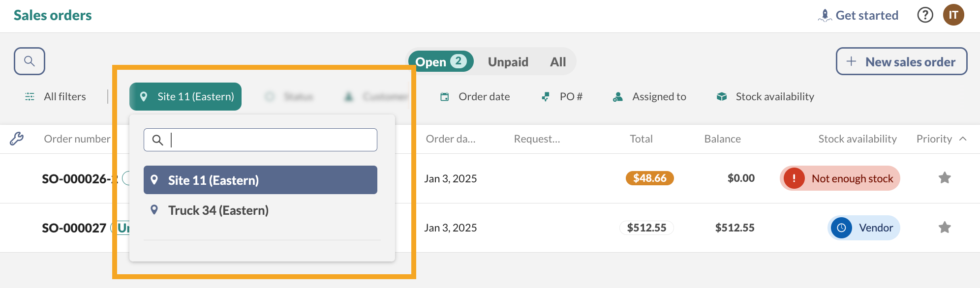Screen dimensions: 980x288
Task: Open the IT user avatar menu
Action: (x=953, y=15)
